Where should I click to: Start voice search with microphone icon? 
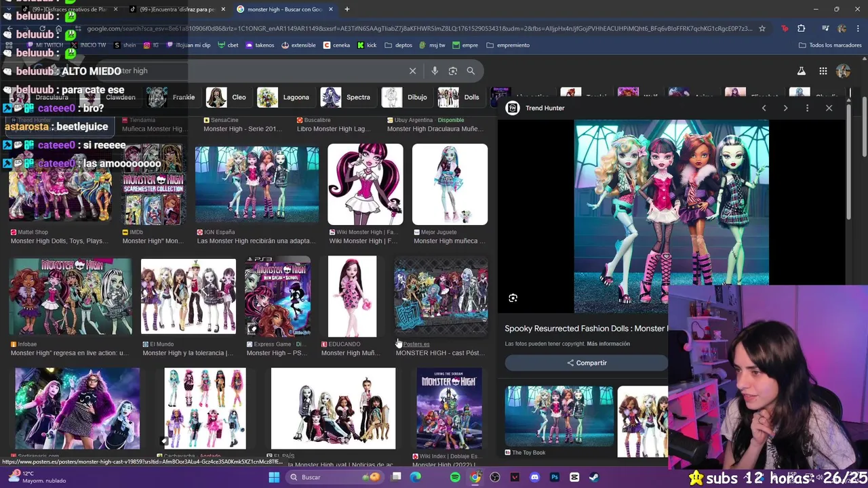pos(435,70)
